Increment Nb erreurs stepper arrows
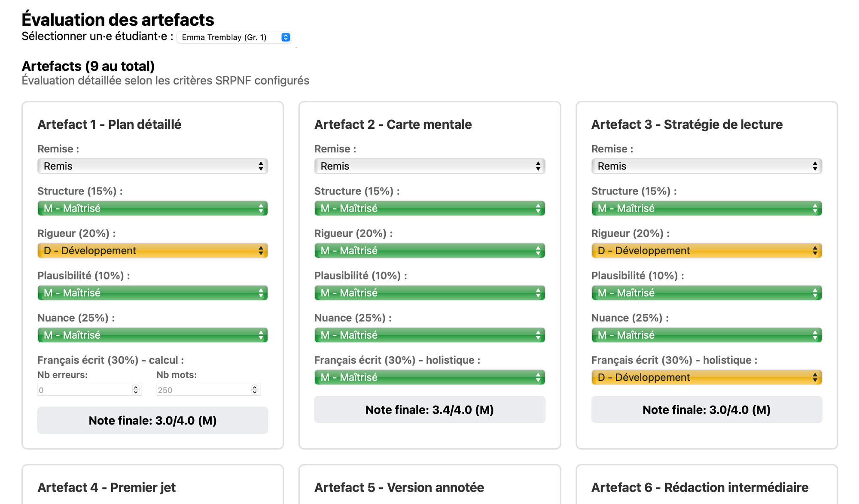 coord(136,387)
